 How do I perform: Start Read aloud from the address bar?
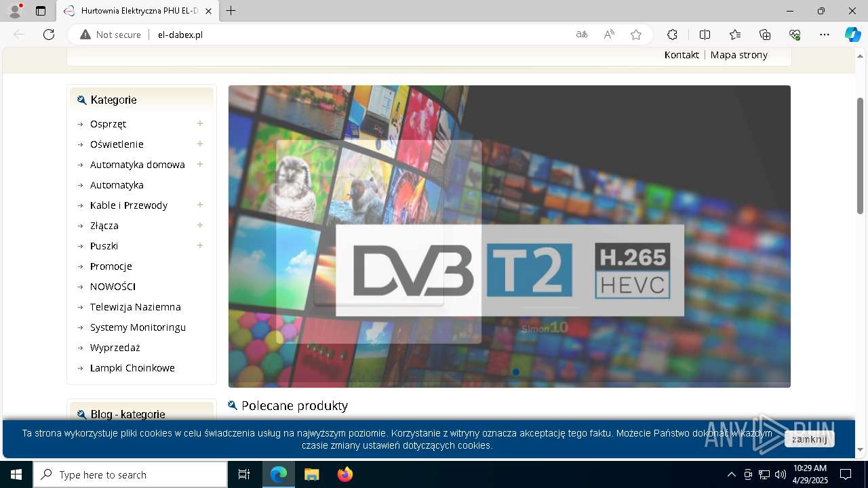tap(609, 35)
